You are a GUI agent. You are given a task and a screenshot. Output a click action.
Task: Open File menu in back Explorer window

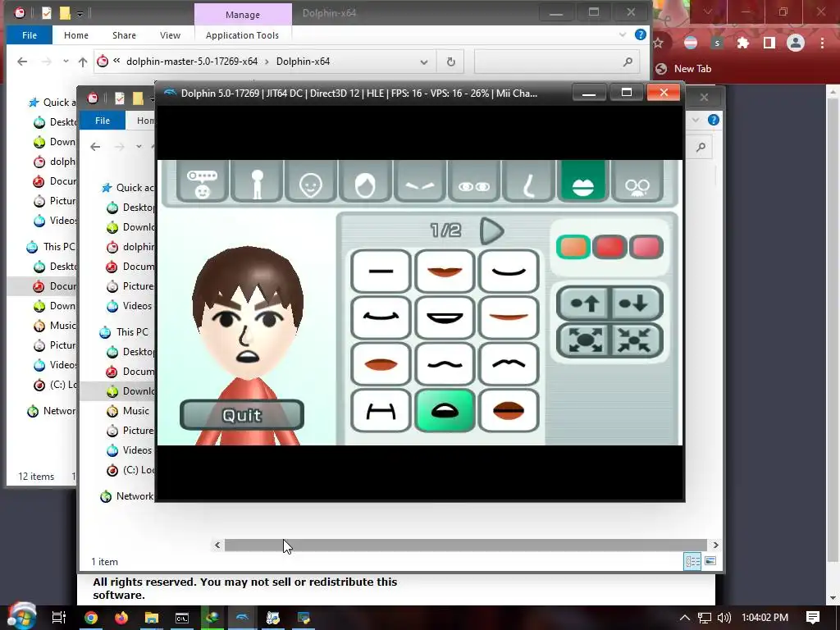coord(30,35)
